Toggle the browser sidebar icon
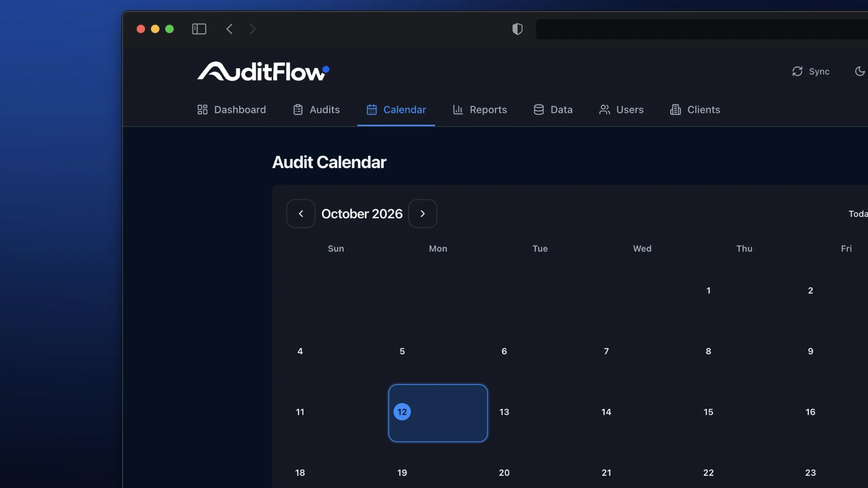 pos(199,29)
